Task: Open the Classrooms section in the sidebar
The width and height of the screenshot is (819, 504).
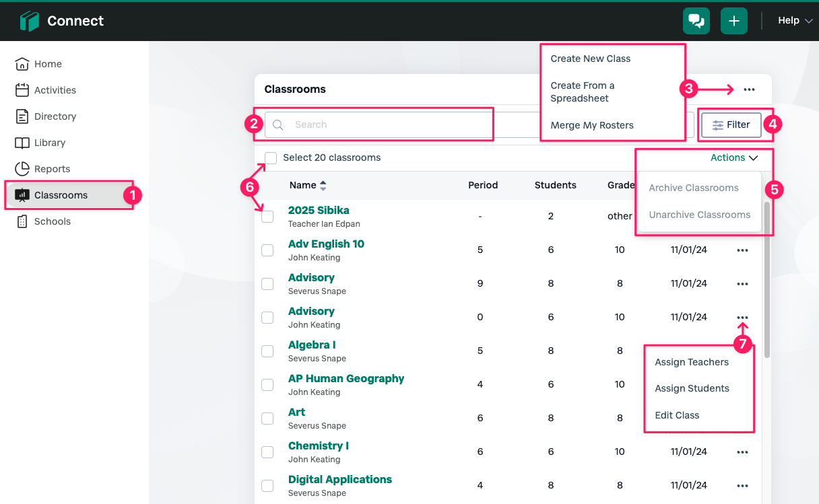Action: pos(61,194)
